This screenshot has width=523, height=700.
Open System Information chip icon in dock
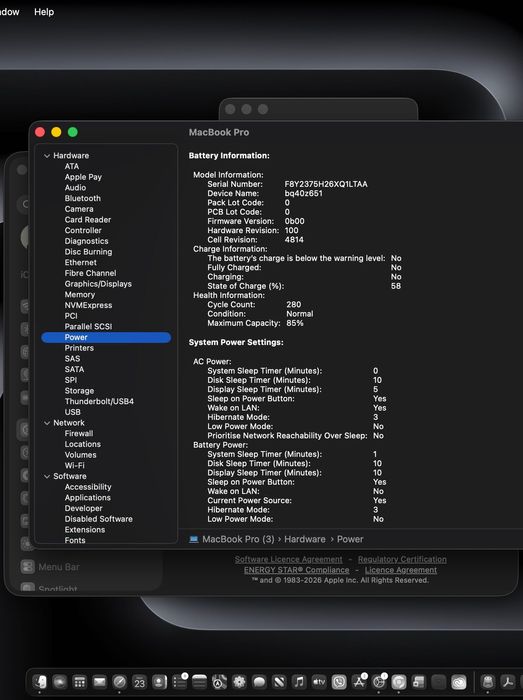pyautogui.click(x=488, y=682)
